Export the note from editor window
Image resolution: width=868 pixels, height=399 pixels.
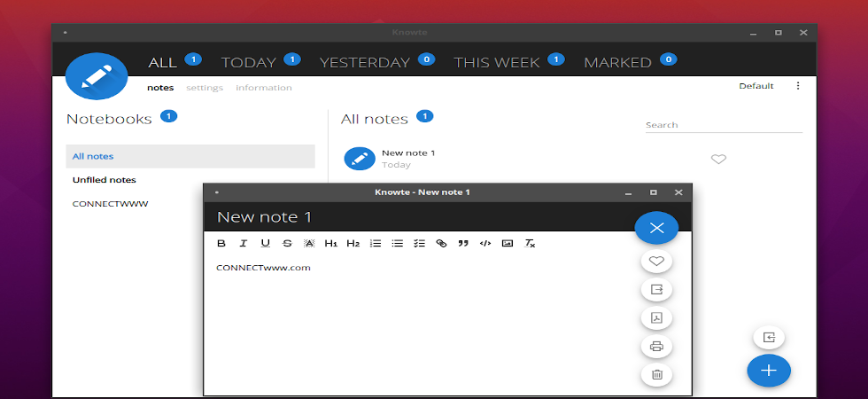pos(656,289)
